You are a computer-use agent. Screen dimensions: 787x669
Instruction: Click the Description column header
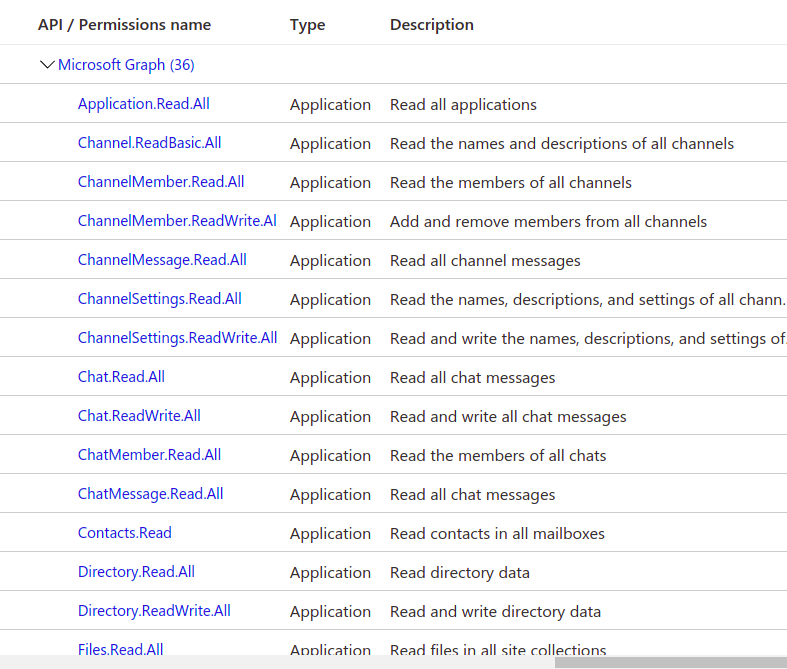pos(432,25)
